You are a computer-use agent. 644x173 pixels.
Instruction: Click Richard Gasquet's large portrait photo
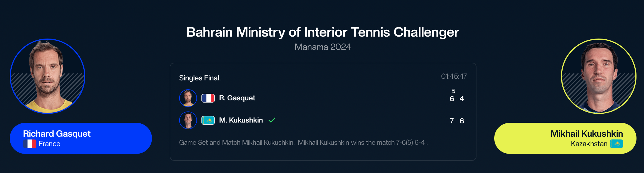48,76
